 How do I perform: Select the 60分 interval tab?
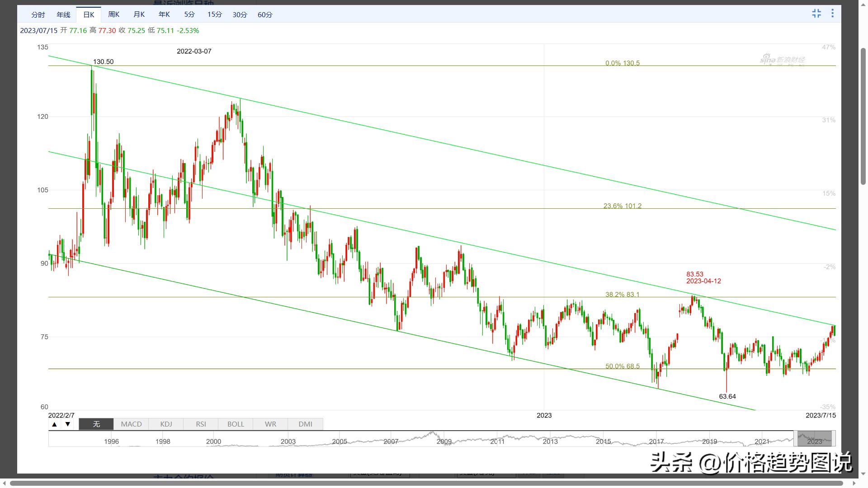coord(265,15)
